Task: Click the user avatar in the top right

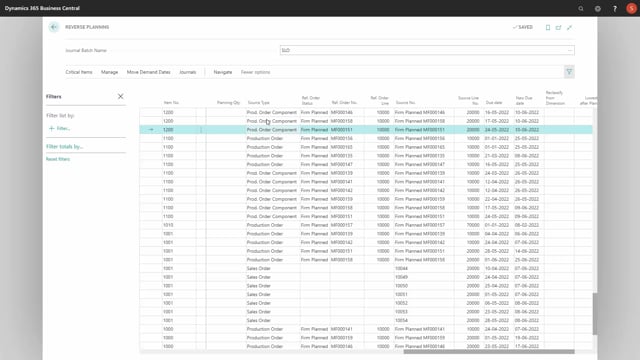Action: [631, 8]
